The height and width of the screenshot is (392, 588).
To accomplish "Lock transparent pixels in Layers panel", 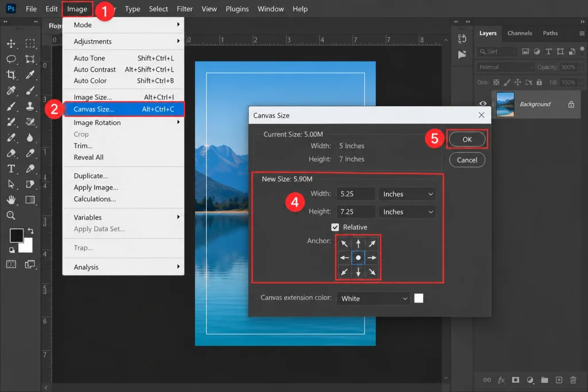I will tap(496, 82).
